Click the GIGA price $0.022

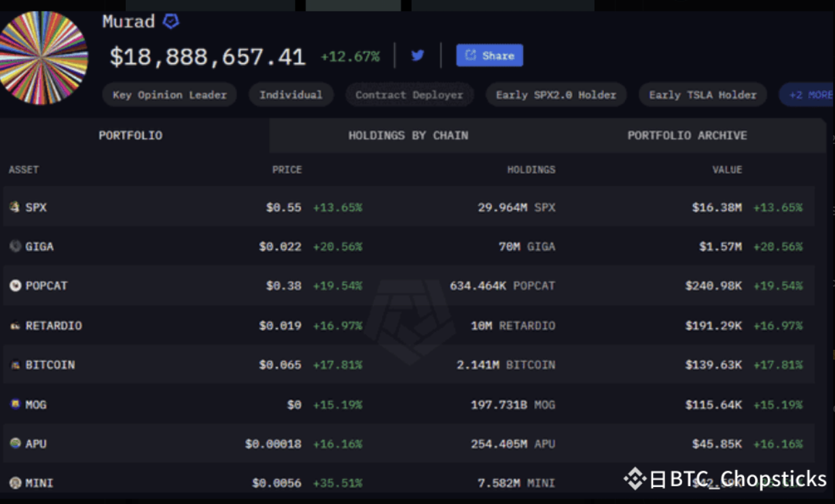click(280, 247)
